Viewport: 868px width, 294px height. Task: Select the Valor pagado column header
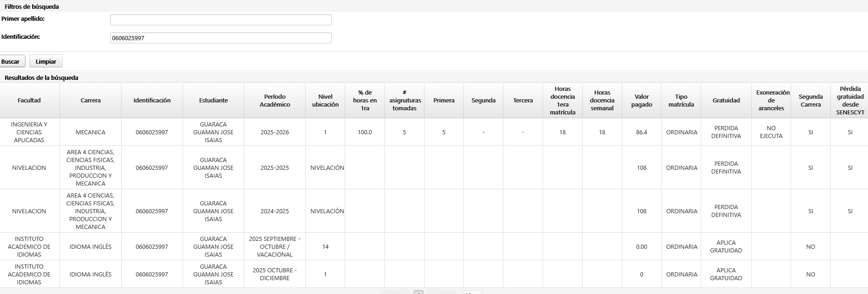[x=641, y=100]
